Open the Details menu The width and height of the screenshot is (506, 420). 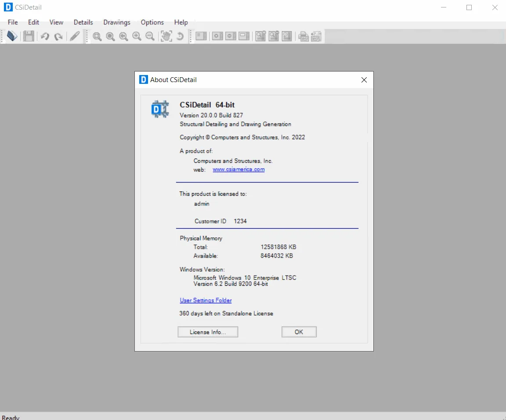[x=83, y=22]
